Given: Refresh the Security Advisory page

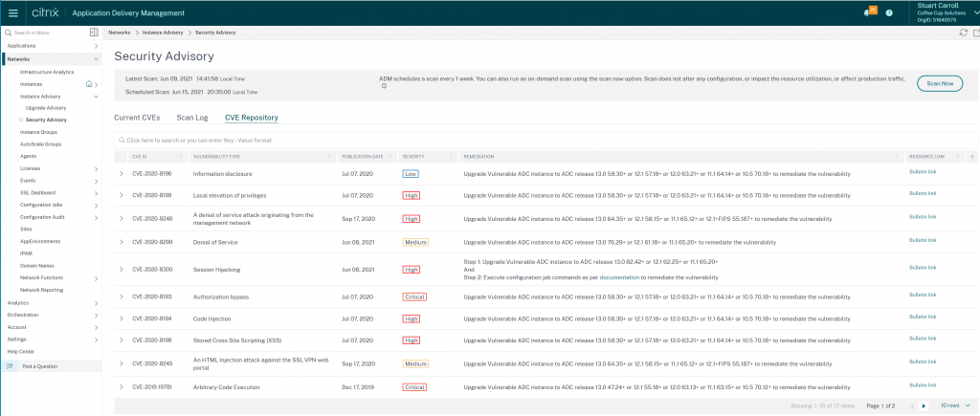Looking at the screenshot, I should 963,33.
